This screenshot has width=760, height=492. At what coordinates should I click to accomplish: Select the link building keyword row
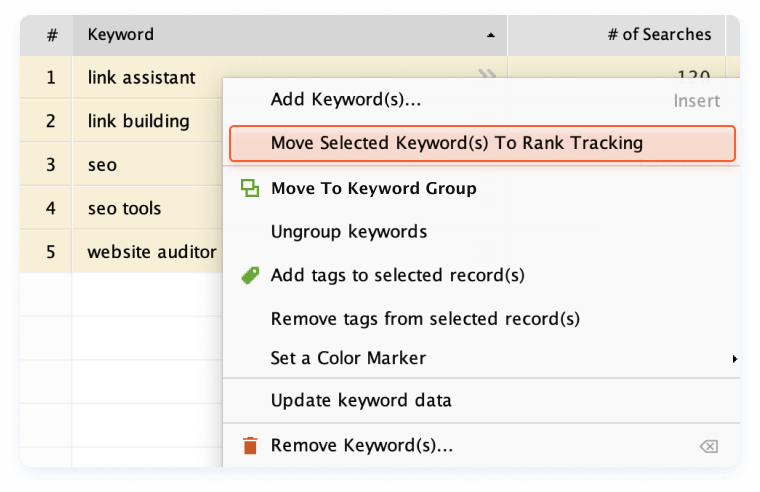pos(138,121)
